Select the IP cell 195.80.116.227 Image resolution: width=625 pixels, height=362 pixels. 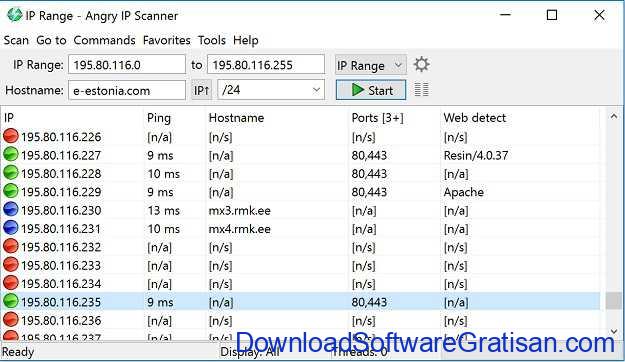[61, 155]
